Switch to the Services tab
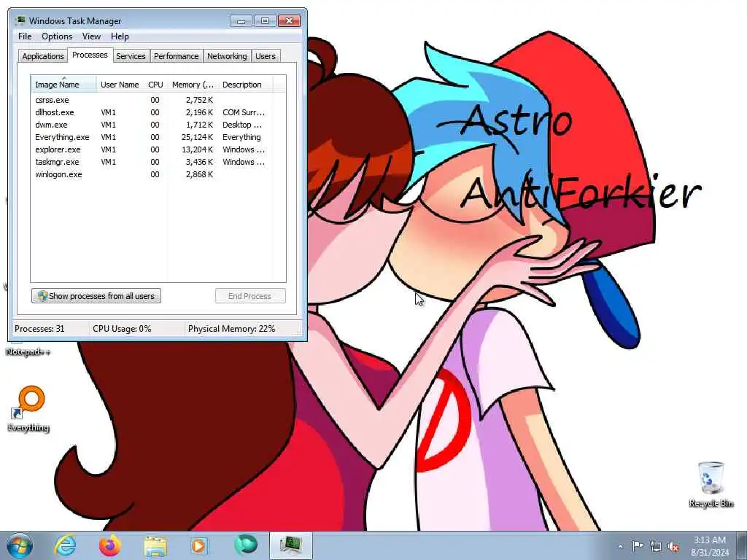Image resolution: width=747 pixels, height=560 pixels. click(x=131, y=55)
